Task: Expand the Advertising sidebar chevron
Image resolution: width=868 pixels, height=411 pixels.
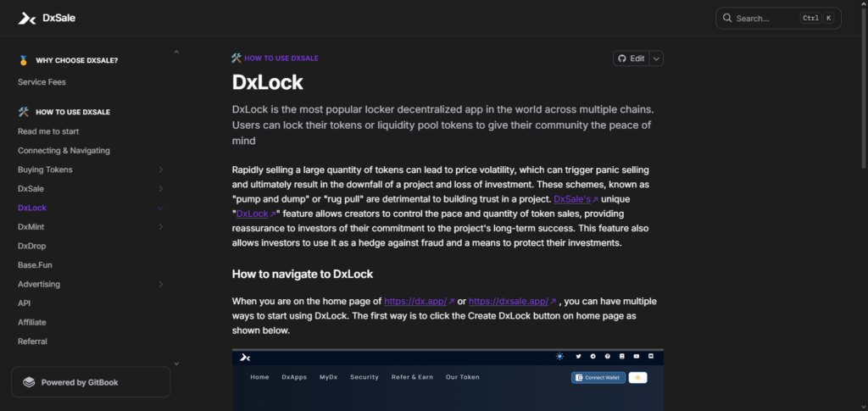Action: (x=160, y=285)
